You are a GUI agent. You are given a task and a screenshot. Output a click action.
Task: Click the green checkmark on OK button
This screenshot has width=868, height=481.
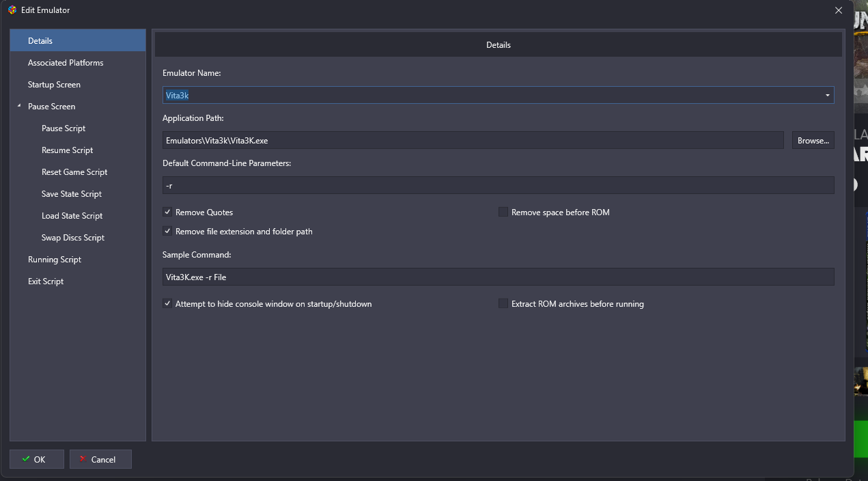(26, 459)
